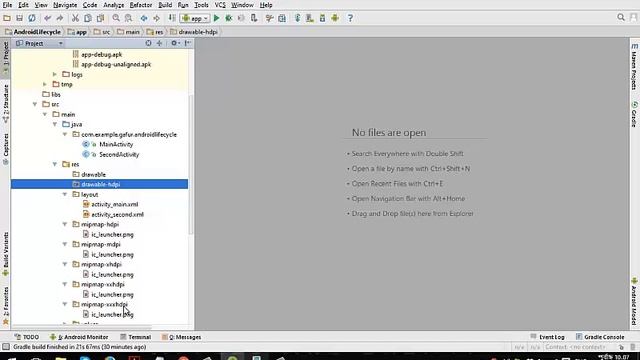Open the Build menu
640x360 pixels.
(x=165, y=5)
